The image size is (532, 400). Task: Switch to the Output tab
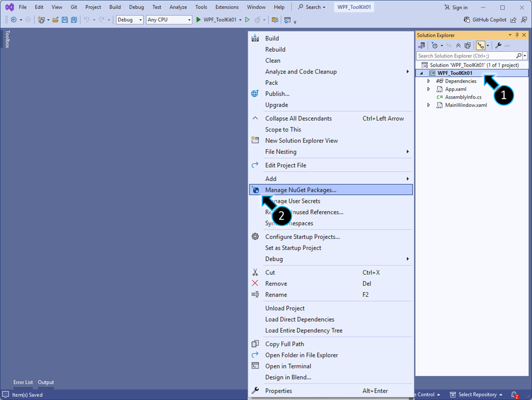46,383
